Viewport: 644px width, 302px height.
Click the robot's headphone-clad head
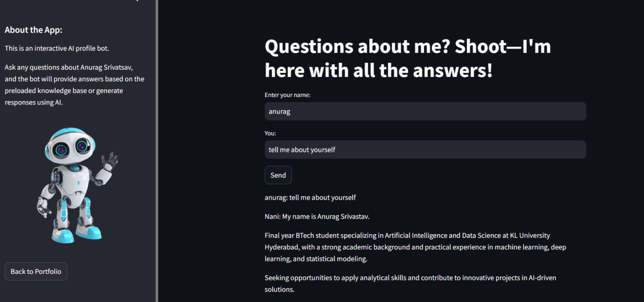(68, 145)
